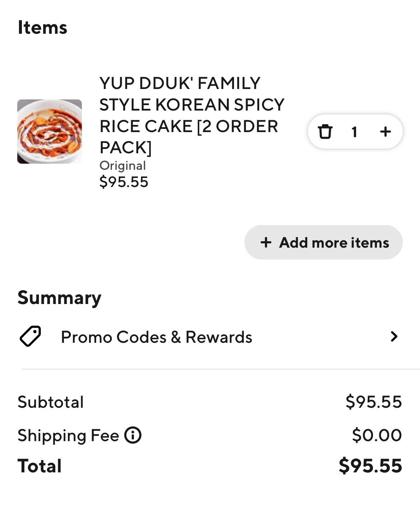Click the bold Total amount
The height and width of the screenshot is (514, 420).
pos(370,466)
